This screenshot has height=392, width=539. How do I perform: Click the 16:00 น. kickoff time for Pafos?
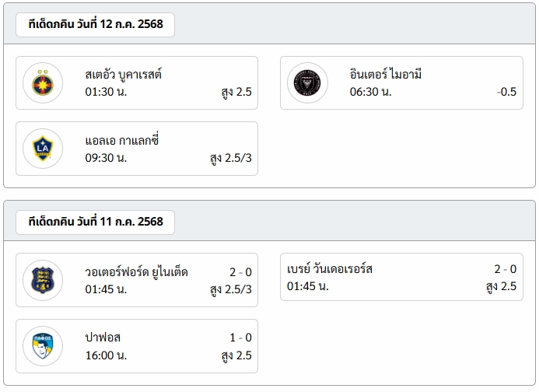tap(106, 355)
